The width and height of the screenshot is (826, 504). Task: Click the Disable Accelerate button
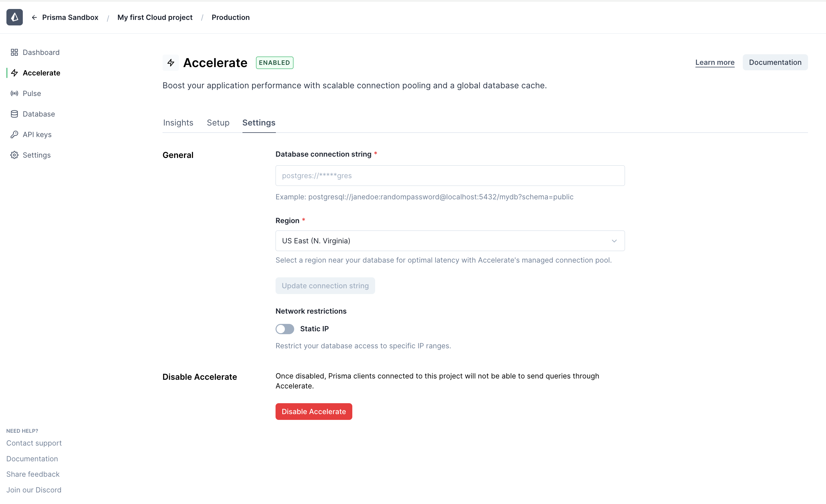pos(313,412)
